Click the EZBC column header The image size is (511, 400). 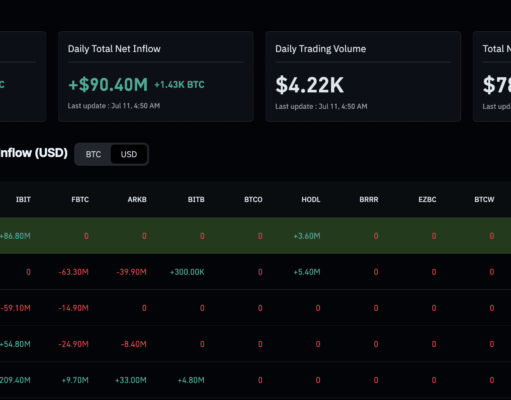coord(427,199)
